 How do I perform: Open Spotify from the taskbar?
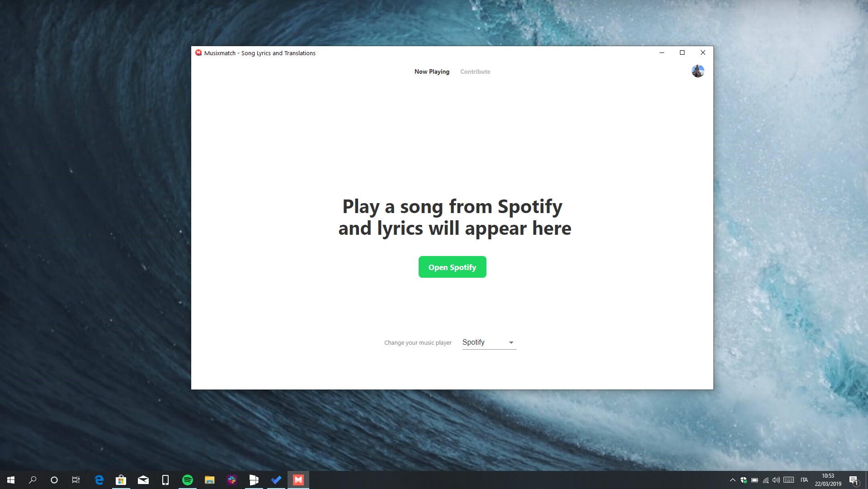[187, 480]
